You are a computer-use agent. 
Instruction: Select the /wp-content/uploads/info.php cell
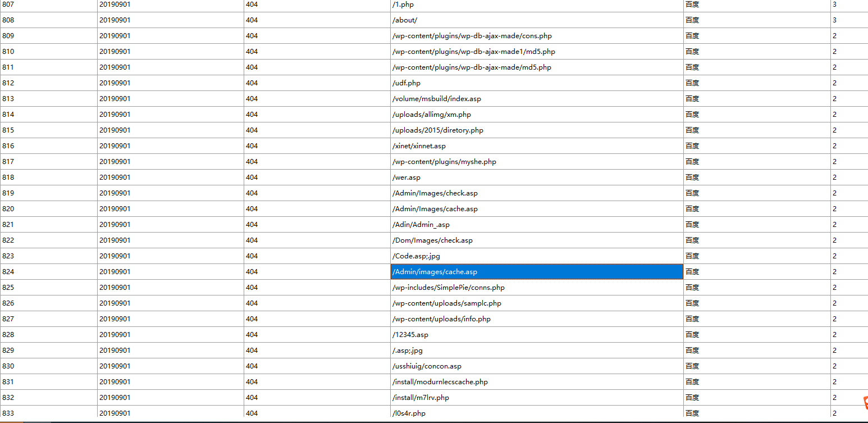537,319
